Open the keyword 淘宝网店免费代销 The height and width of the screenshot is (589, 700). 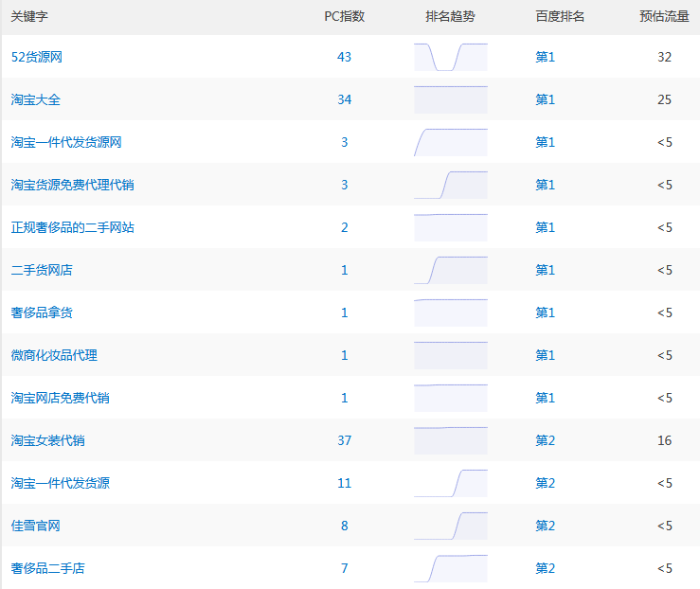(61, 398)
